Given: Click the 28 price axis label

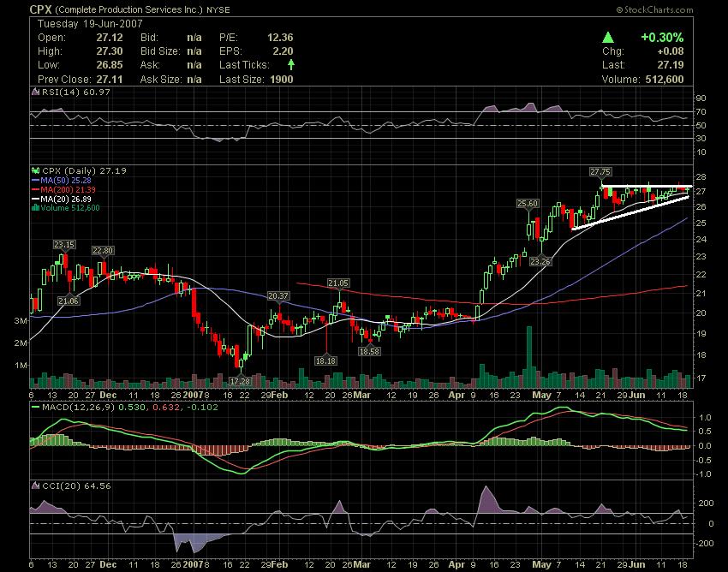Looking at the screenshot, I should (701, 176).
